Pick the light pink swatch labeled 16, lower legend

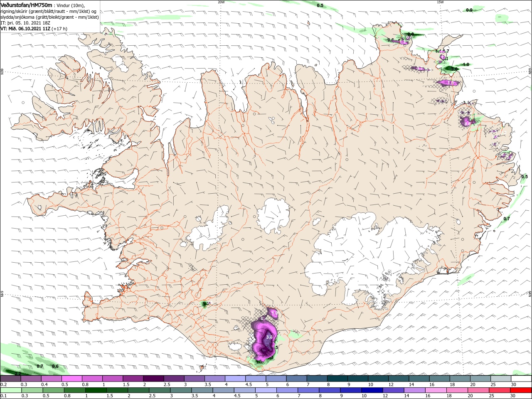[436, 390]
